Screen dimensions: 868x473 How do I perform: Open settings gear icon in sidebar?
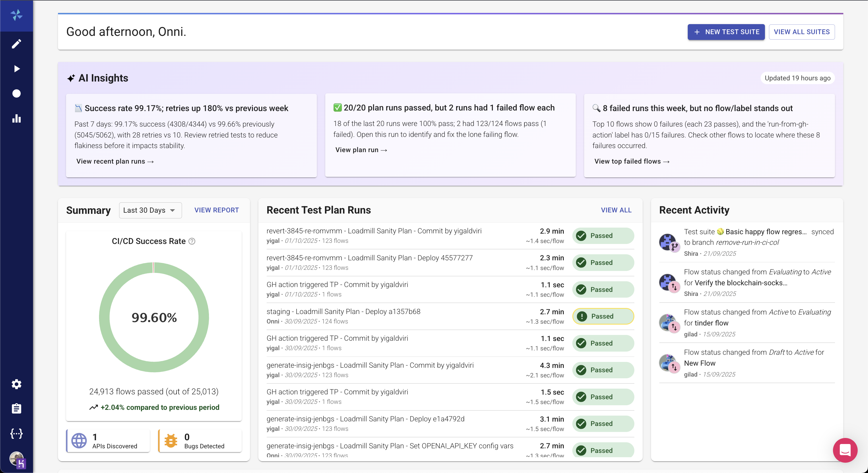16,384
